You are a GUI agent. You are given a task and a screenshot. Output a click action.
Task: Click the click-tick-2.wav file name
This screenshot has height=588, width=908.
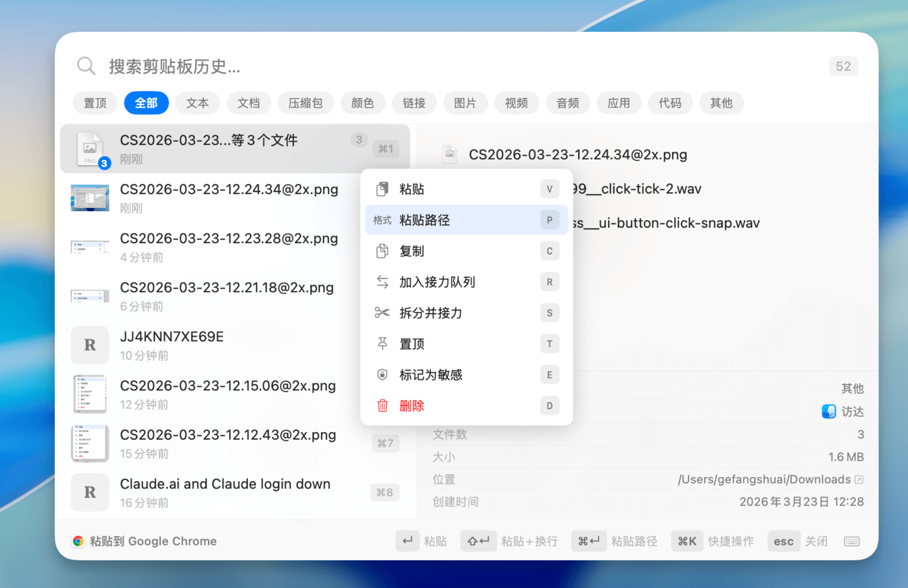[637, 189]
